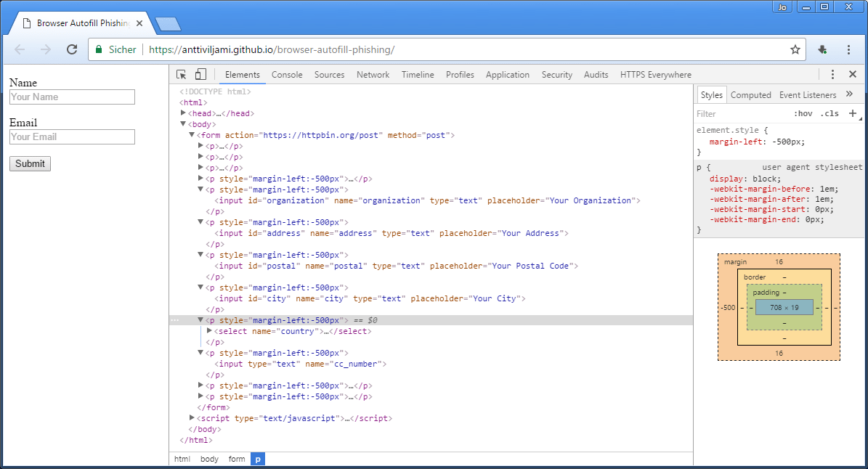Open the Timeline tab
Image resolution: width=868 pixels, height=469 pixels.
tap(418, 75)
